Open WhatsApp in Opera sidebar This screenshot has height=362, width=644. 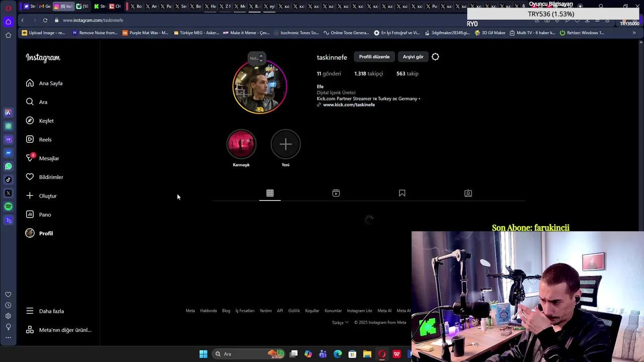pos(8,166)
